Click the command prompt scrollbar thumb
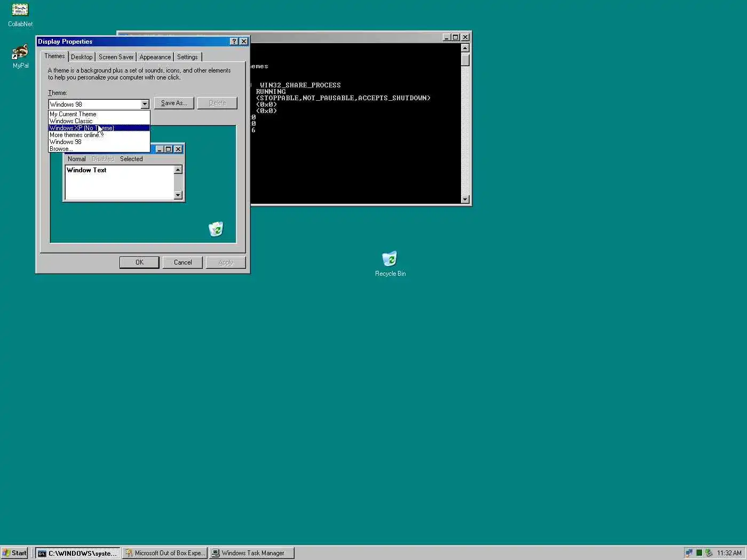 (x=465, y=60)
